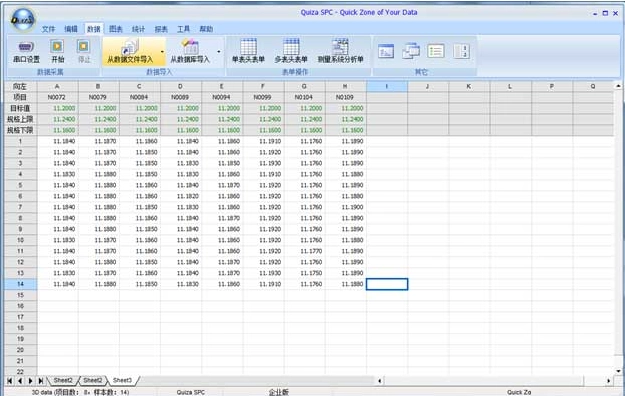Image resolution: width=625 pixels, height=396 pixels.
Task: Click cell value 11.1900 in column H
Action: click(346, 207)
